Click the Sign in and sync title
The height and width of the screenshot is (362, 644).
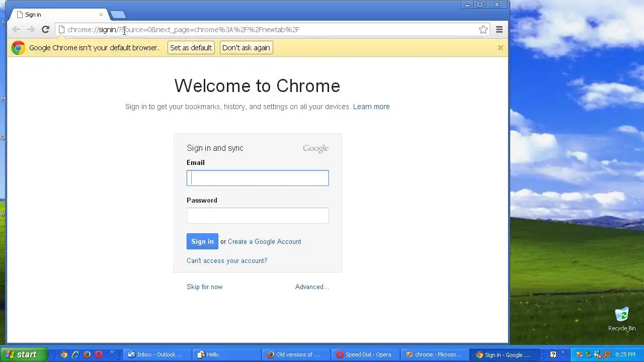point(215,148)
